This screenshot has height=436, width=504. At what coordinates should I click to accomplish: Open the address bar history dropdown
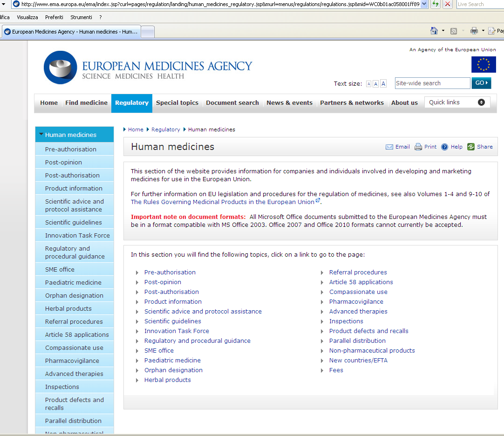(x=424, y=4)
